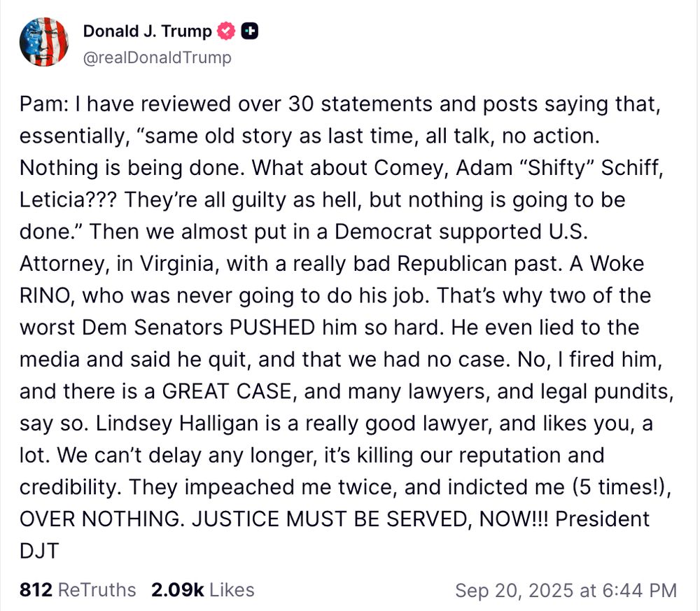Click the Adam "Shifty" Schiff mention
Viewport: 700px width, 611px height.
pos(559,168)
